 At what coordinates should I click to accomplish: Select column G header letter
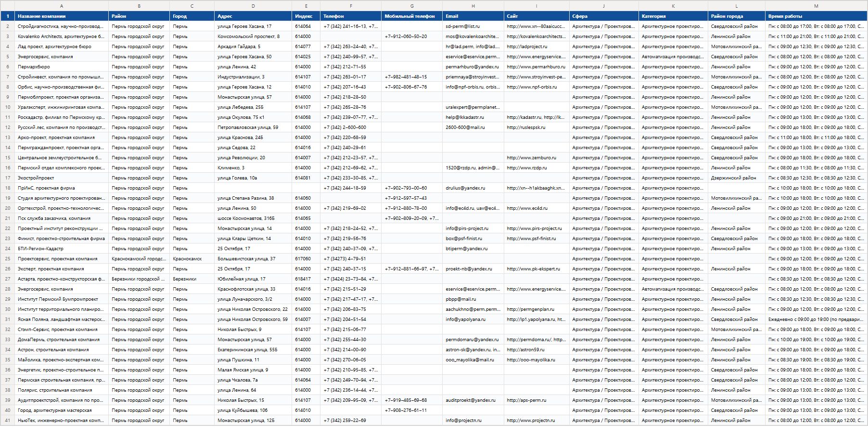click(x=412, y=6)
